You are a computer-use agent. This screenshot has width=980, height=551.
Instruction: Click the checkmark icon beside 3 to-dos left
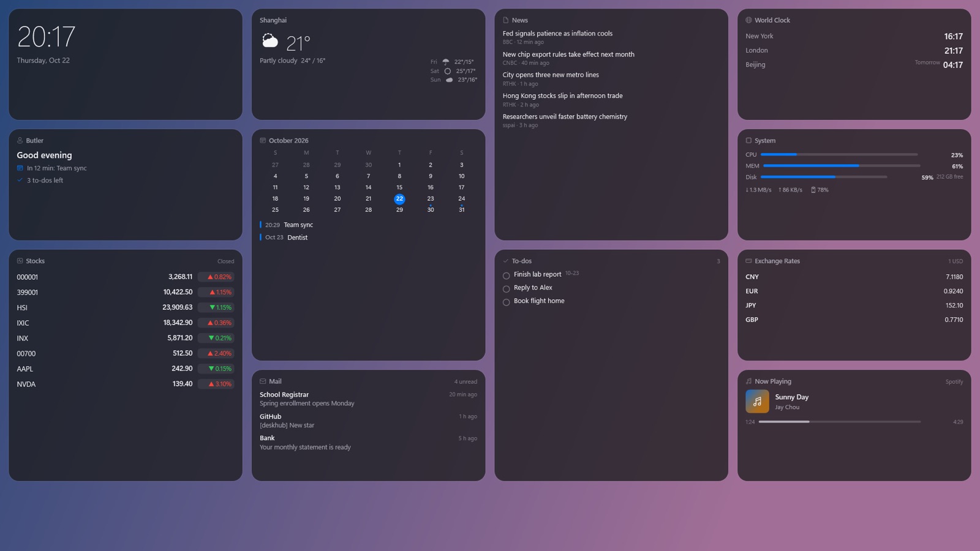tap(20, 180)
